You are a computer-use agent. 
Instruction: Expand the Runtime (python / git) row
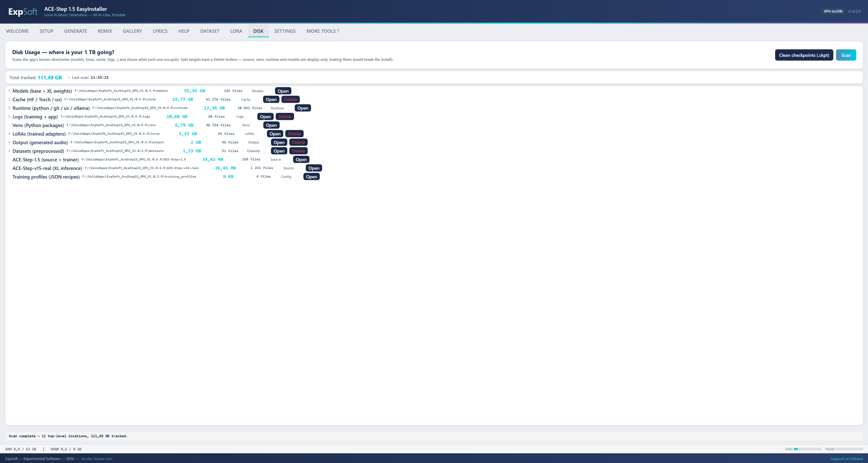click(x=9, y=108)
